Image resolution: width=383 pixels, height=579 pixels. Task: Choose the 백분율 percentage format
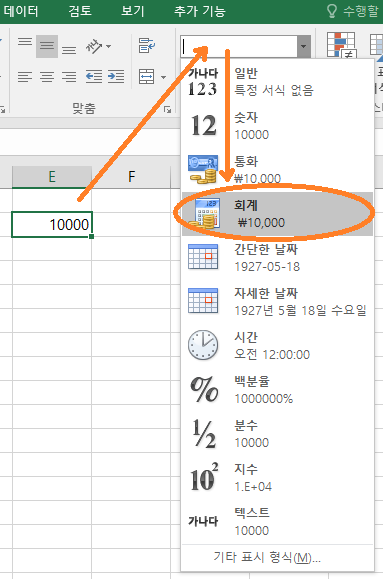point(277,389)
